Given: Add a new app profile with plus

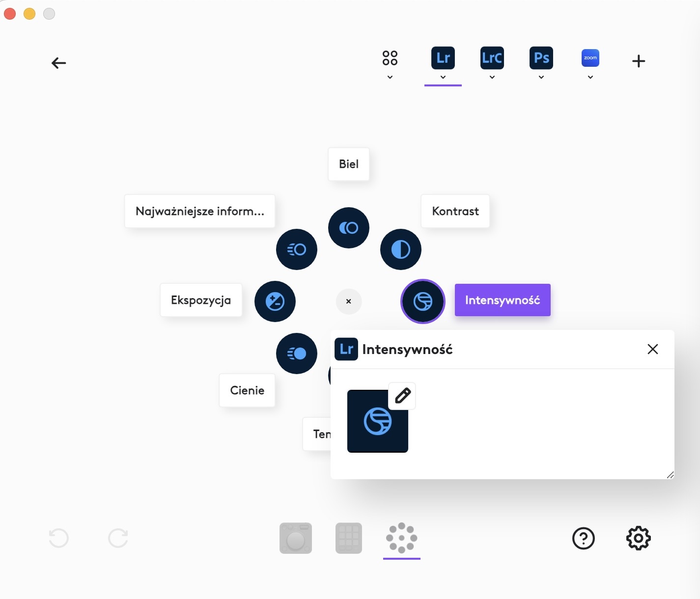Looking at the screenshot, I should pos(639,61).
